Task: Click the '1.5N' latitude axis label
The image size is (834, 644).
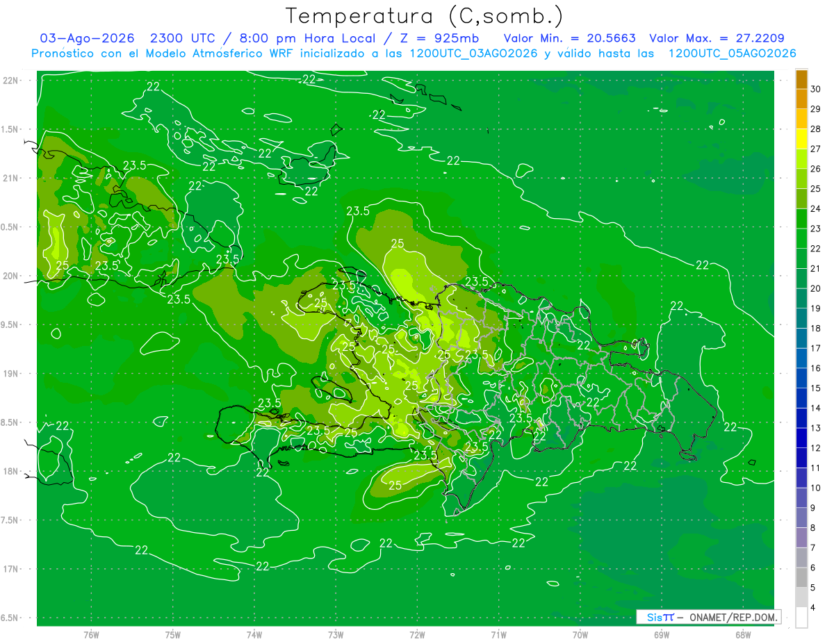Action: pyautogui.click(x=10, y=129)
